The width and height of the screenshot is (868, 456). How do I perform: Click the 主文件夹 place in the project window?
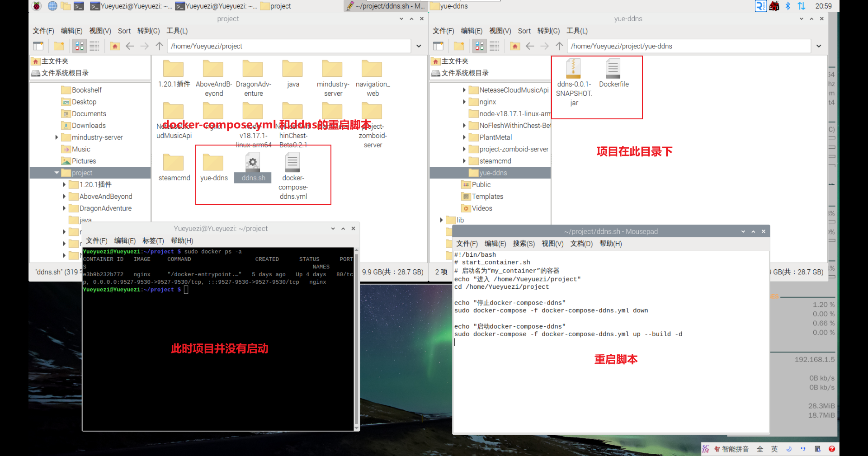point(50,61)
